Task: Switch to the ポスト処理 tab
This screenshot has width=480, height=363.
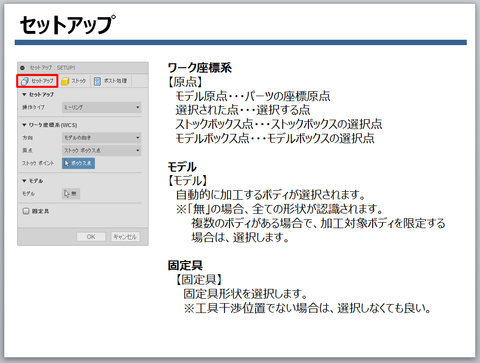Action: [111, 81]
